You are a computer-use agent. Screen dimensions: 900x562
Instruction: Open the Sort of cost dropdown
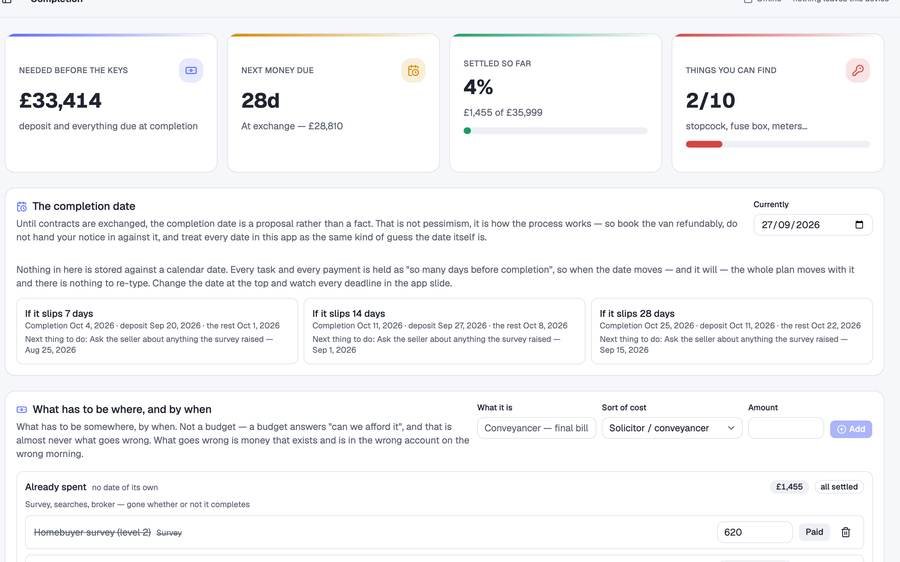click(672, 428)
